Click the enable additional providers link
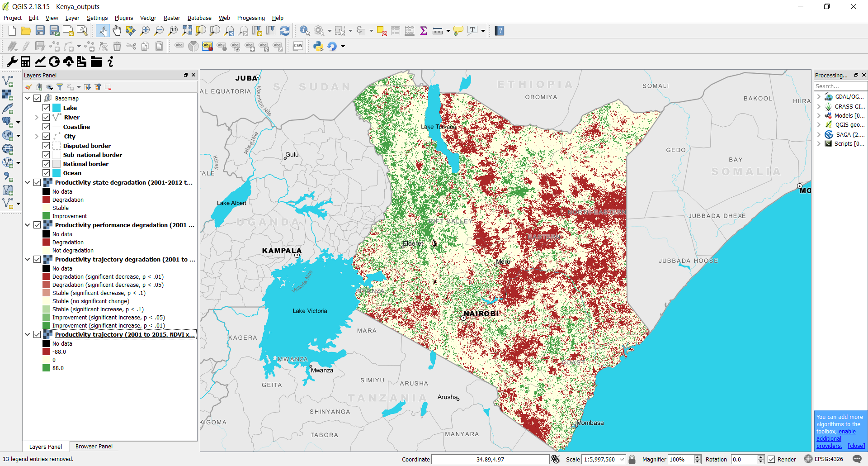The height and width of the screenshot is (466, 868). tap(846, 431)
